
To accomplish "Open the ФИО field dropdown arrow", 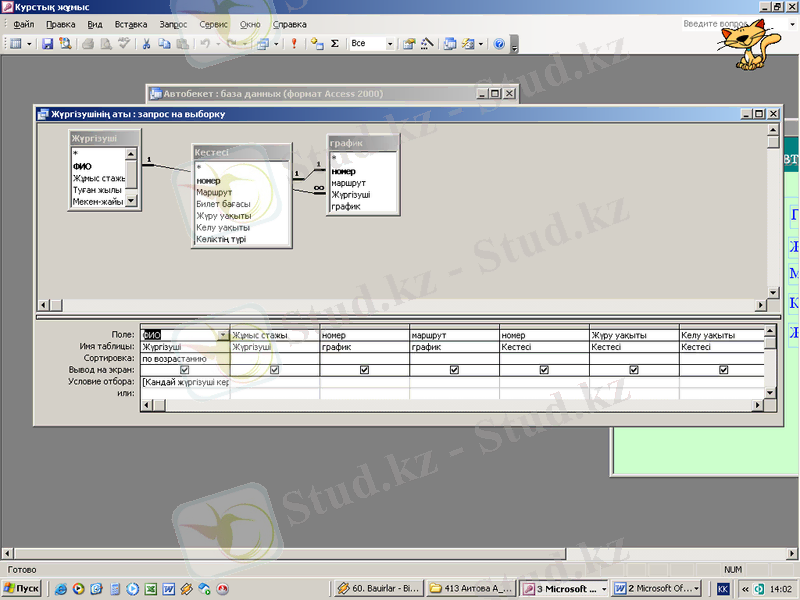I will (x=222, y=335).
